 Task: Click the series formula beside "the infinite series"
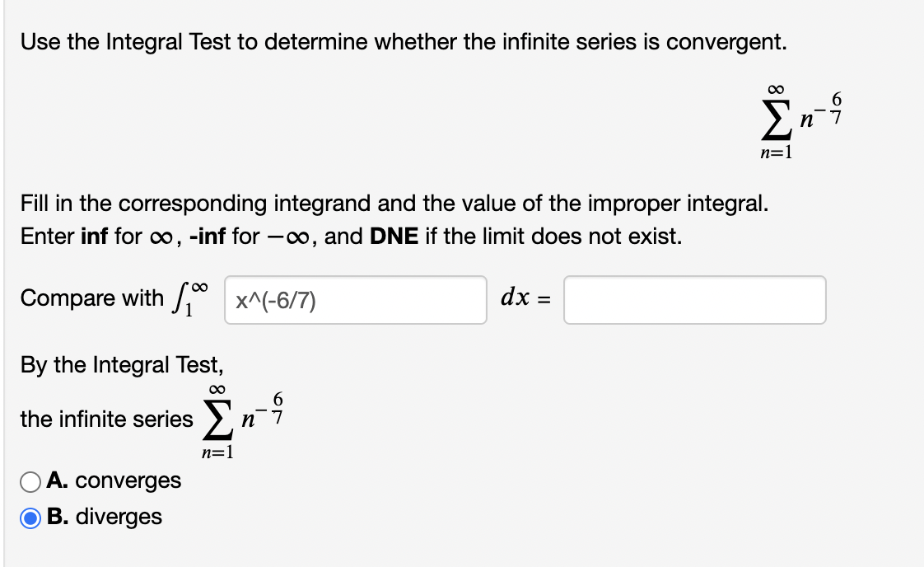pos(243,419)
